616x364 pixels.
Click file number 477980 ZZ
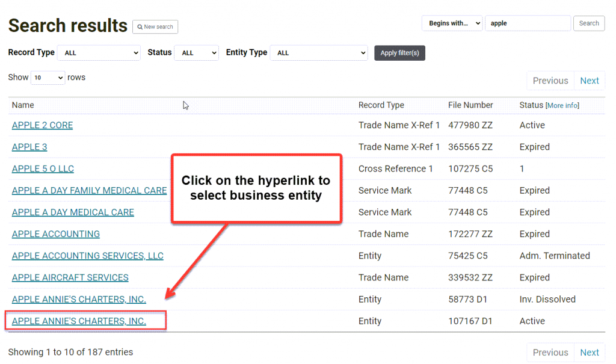tap(470, 125)
